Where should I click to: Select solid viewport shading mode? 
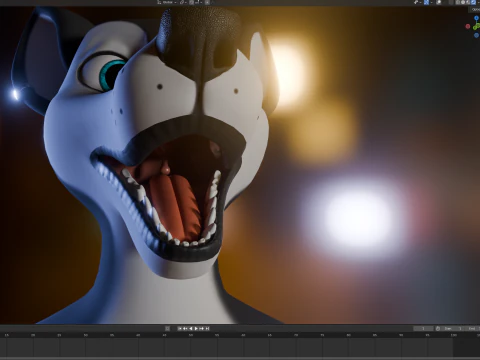click(x=463, y=2)
